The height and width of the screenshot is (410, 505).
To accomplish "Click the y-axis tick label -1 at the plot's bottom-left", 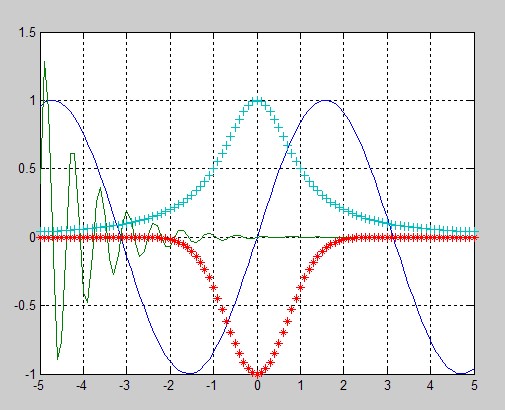I will click(x=30, y=374).
